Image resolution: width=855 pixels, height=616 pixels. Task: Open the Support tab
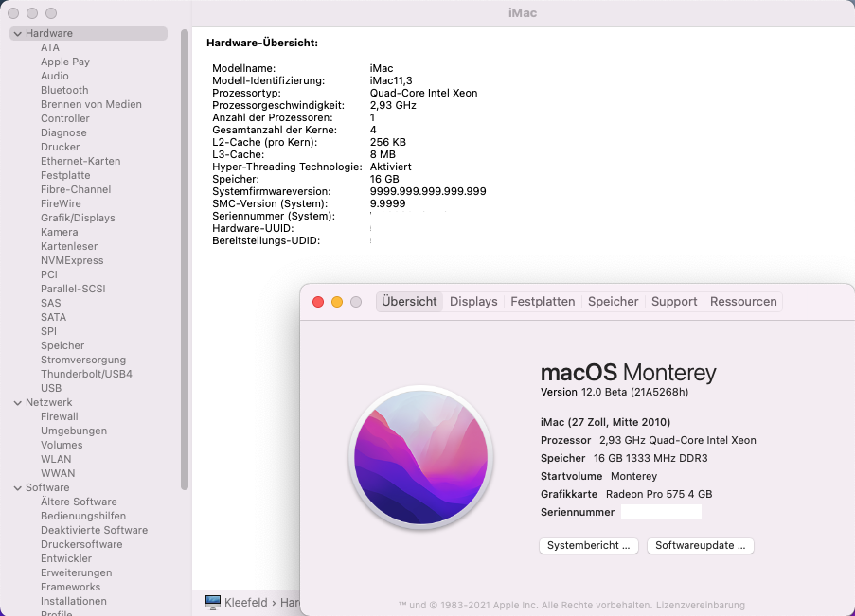pos(674,302)
